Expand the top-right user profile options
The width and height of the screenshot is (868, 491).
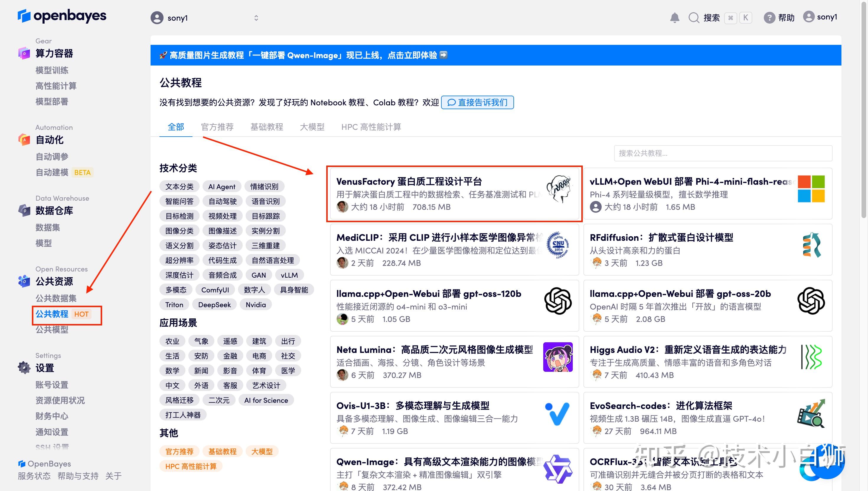point(820,17)
